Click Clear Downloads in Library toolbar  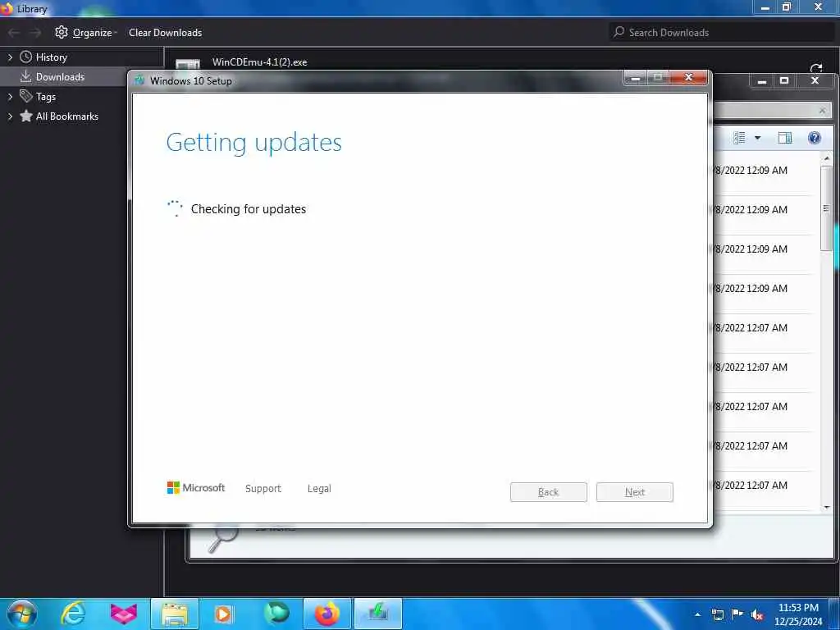tap(165, 33)
